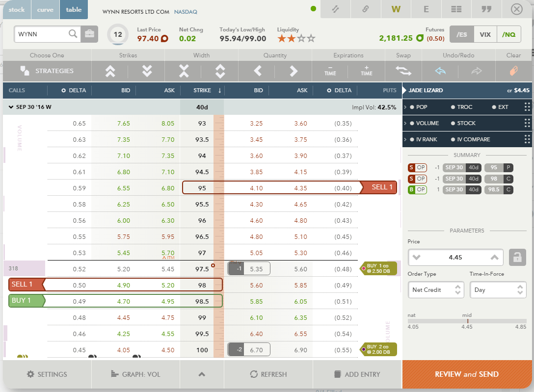Image resolution: width=534 pixels, height=392 pixels.
Task: Select the /NQ futures tab
Action: click(509, 34)
